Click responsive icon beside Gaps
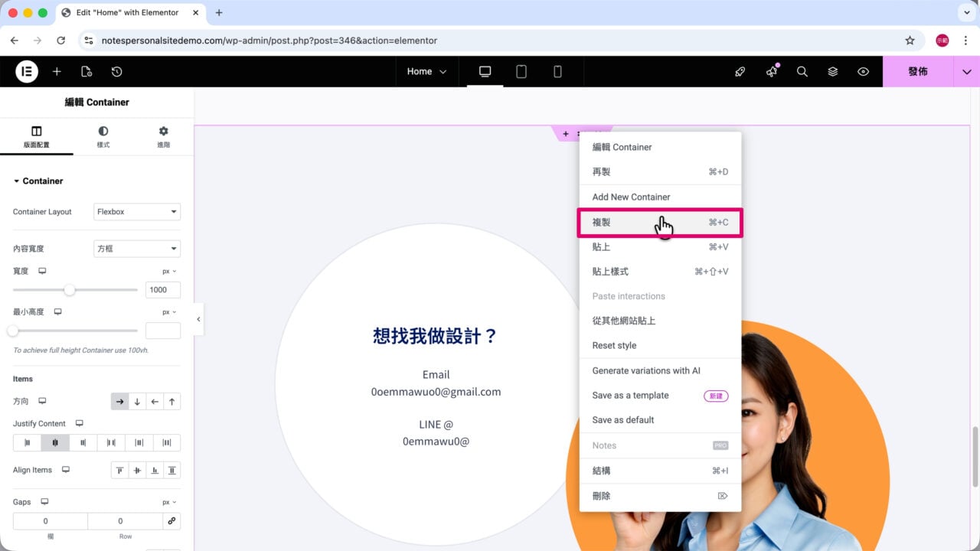 [x=44, y=502]
